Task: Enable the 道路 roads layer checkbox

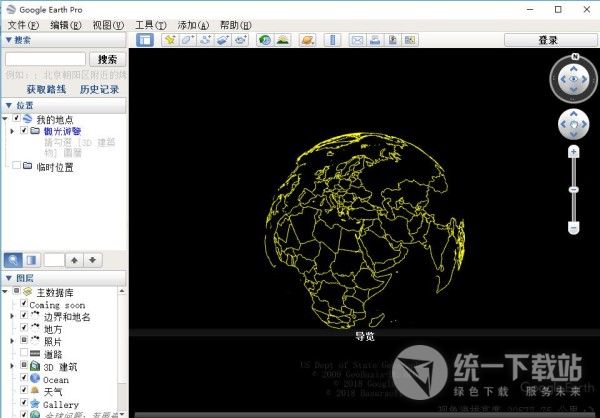Action: pyautogui.click(x=24, y=352)
